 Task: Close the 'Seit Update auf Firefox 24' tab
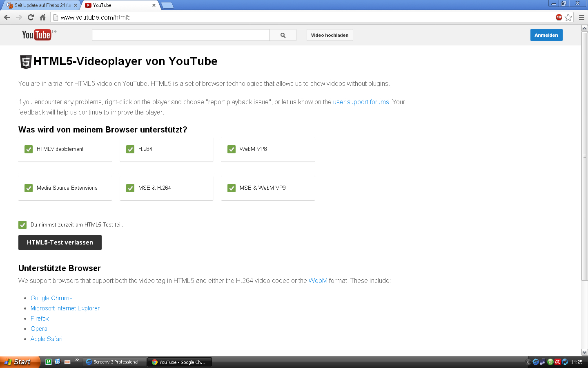coord(75,5)
